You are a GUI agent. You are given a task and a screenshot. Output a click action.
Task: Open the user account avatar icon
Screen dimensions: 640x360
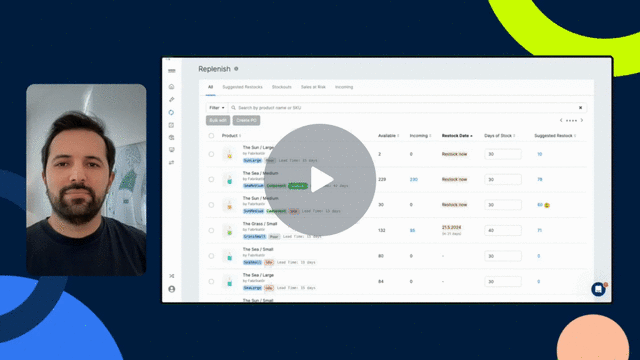pyautogui.click(x=172, y=289)
